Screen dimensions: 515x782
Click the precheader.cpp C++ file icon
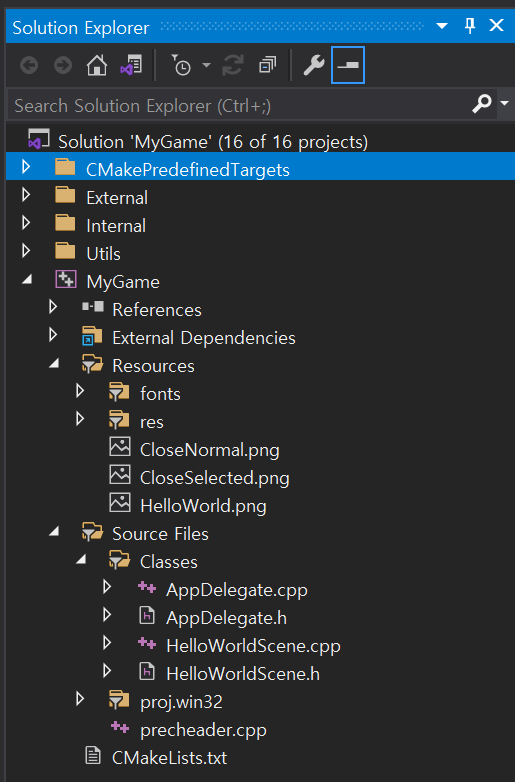(x=120, y=727)
